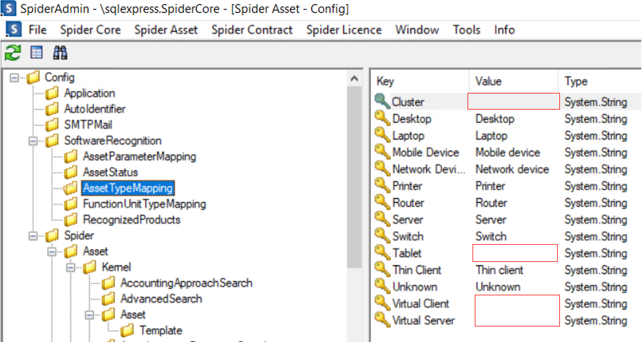The width and height of the screenshot is (644, 342).
Task: Click the 'Mobile device' value cell
Action: coord(508,152)
